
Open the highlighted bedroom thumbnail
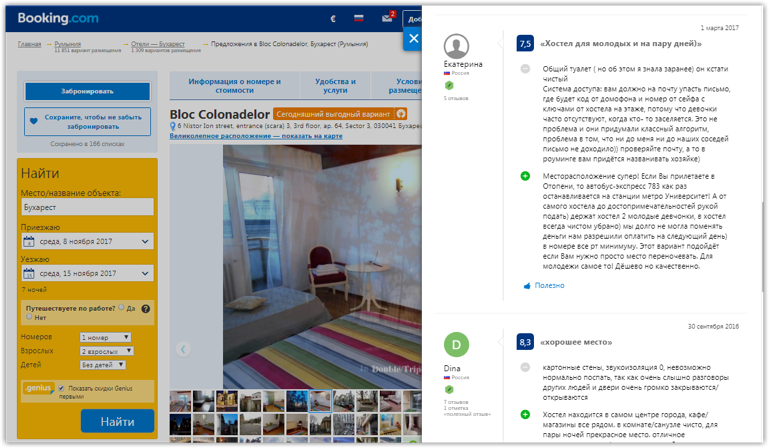coord(320,401)
